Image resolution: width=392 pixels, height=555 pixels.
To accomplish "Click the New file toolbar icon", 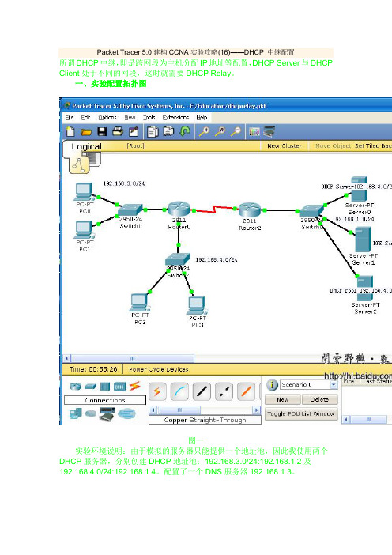I will [70, 132].
